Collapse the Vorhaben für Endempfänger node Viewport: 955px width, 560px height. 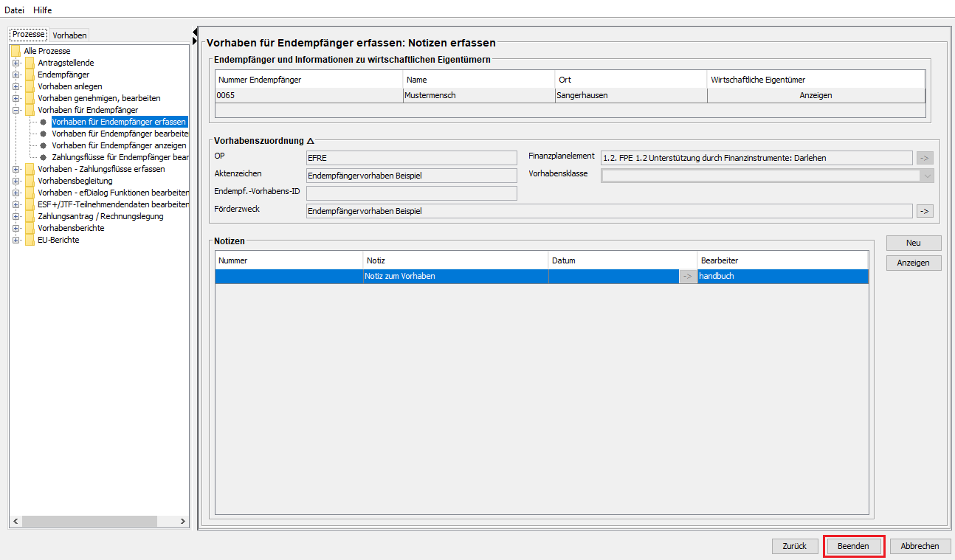pos(15,110)
